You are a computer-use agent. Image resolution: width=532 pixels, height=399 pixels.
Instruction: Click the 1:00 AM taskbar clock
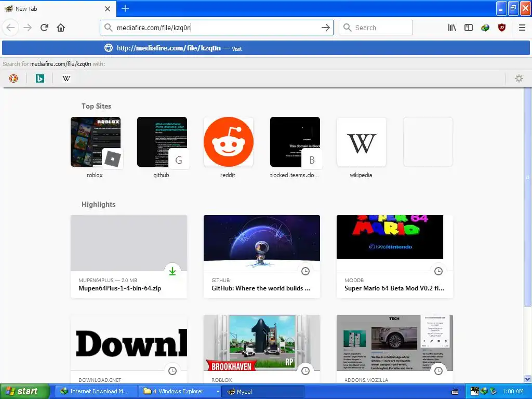click(513, 392)
